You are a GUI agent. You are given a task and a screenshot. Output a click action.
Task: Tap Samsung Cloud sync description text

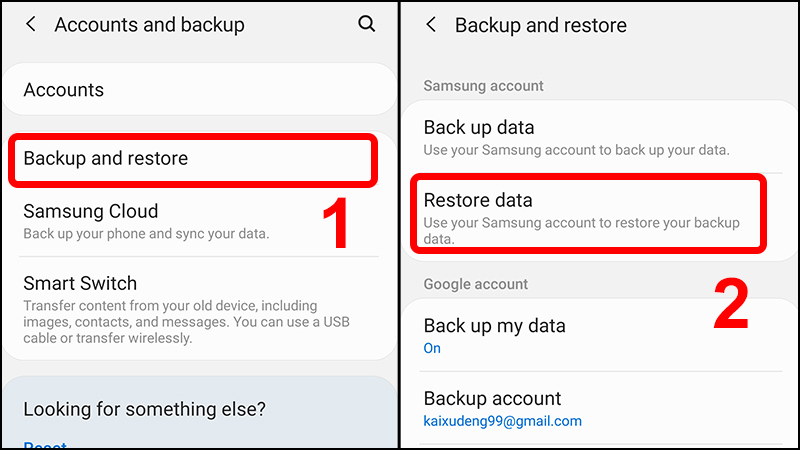pyautogui.click(x=146, y=234)
